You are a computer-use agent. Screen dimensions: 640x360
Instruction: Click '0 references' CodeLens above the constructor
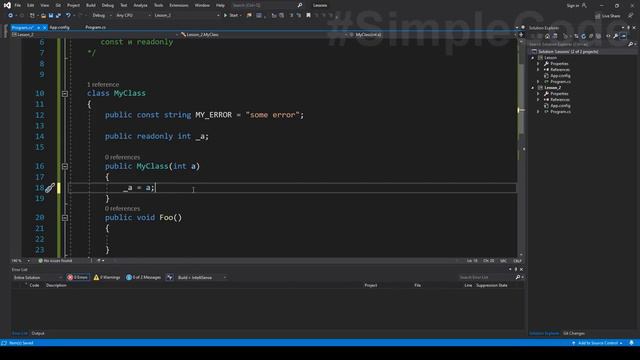(122, 157)
